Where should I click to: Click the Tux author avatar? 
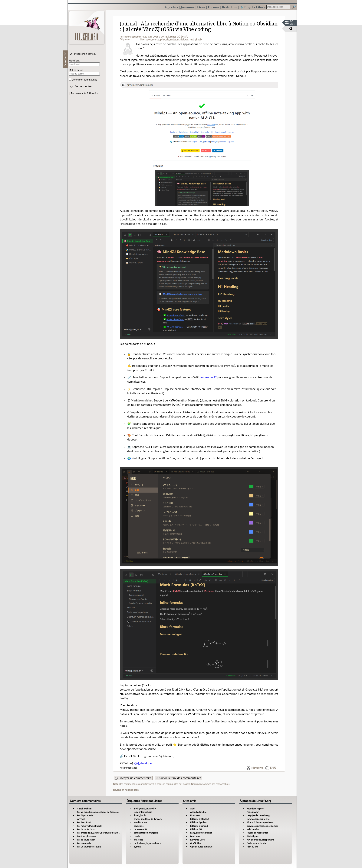pyautogui.click(x=127, y=50)
